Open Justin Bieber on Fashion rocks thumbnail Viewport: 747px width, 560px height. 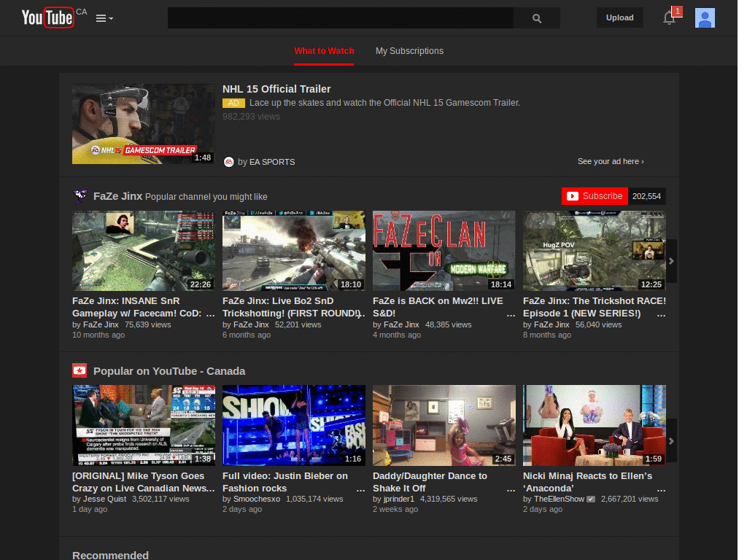click(x=293, y=426)
